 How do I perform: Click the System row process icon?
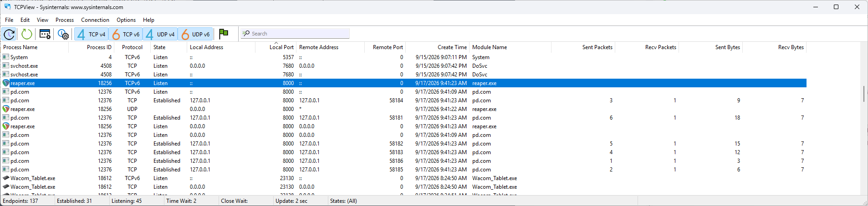(x=5, y=57)
